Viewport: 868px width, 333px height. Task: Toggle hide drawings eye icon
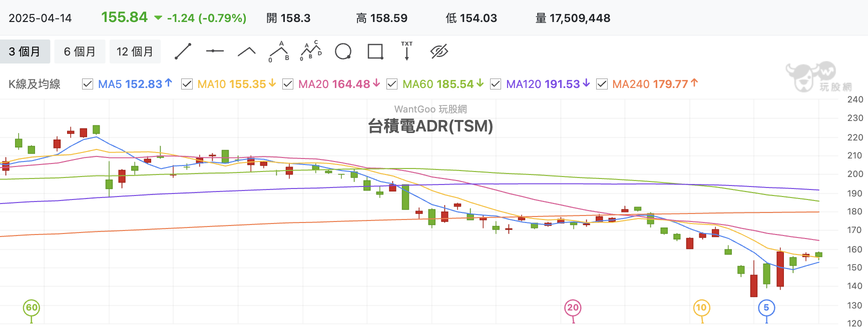pyautogui.click(x=439, y=51)
